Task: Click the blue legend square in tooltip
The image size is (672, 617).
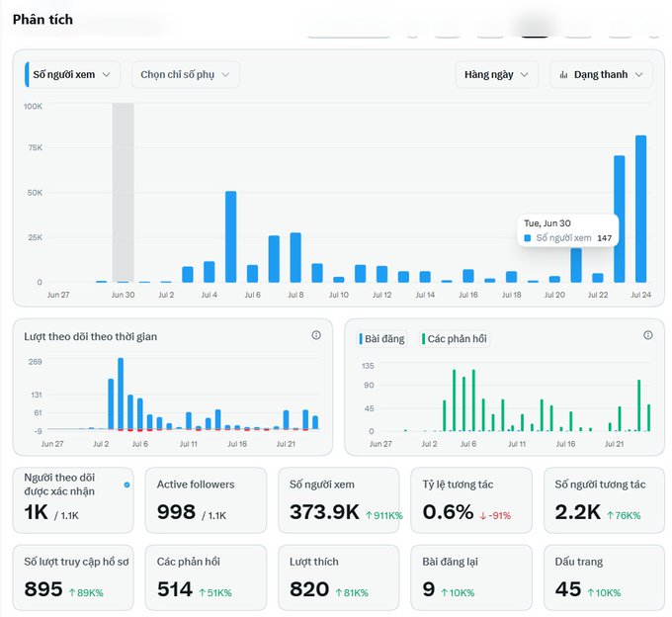Action: (528, 238)
